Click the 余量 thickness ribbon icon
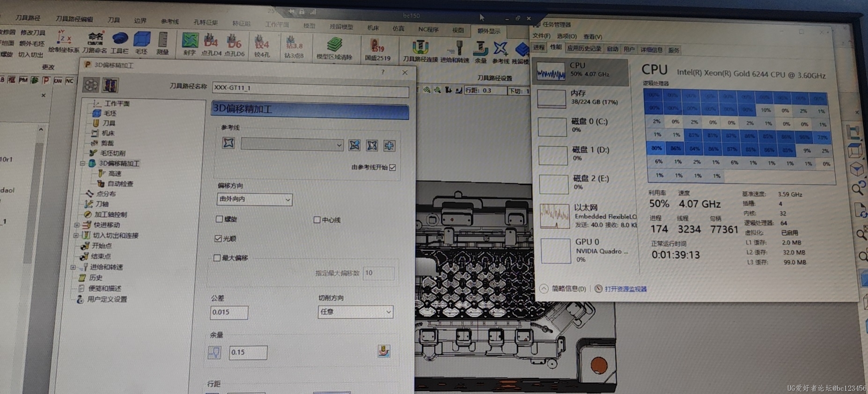The height and width of the screenshot is (394, 868). pos(480,49)
